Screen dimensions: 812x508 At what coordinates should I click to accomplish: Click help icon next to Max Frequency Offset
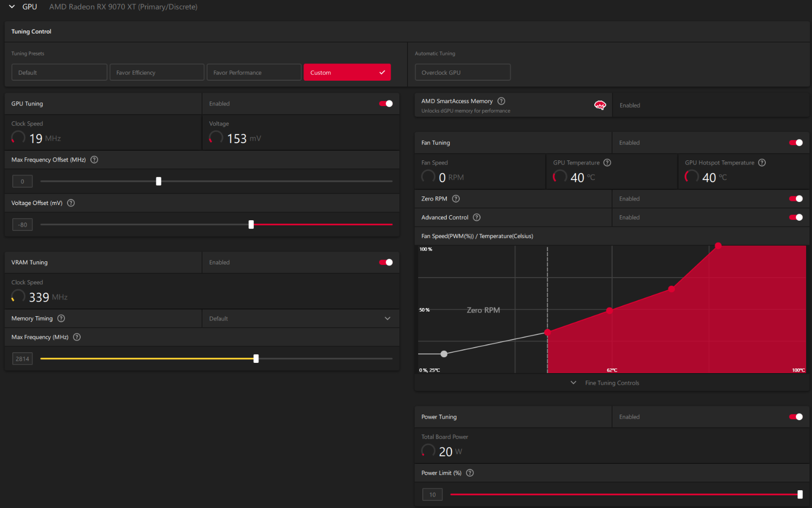tap(94, 160)
